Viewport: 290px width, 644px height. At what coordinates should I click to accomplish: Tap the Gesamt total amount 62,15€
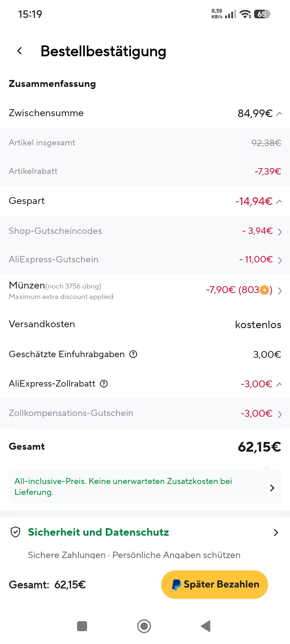point(259,447)
